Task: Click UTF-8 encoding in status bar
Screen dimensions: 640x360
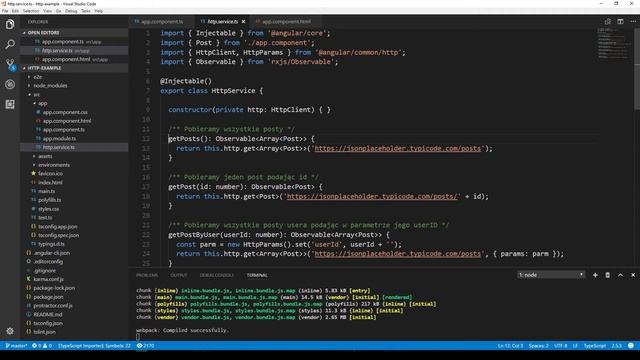Action: tap(560, 346)
